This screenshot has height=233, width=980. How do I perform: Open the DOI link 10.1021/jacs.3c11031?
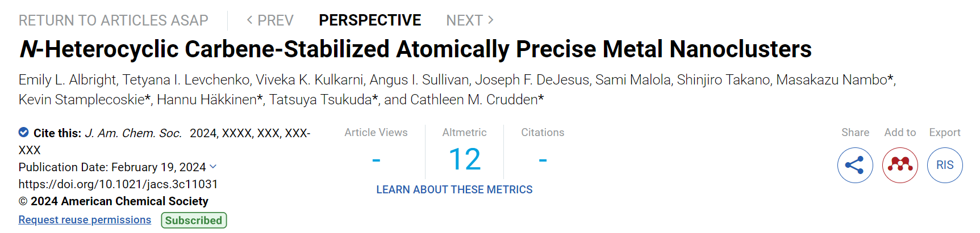click(118, 184)
